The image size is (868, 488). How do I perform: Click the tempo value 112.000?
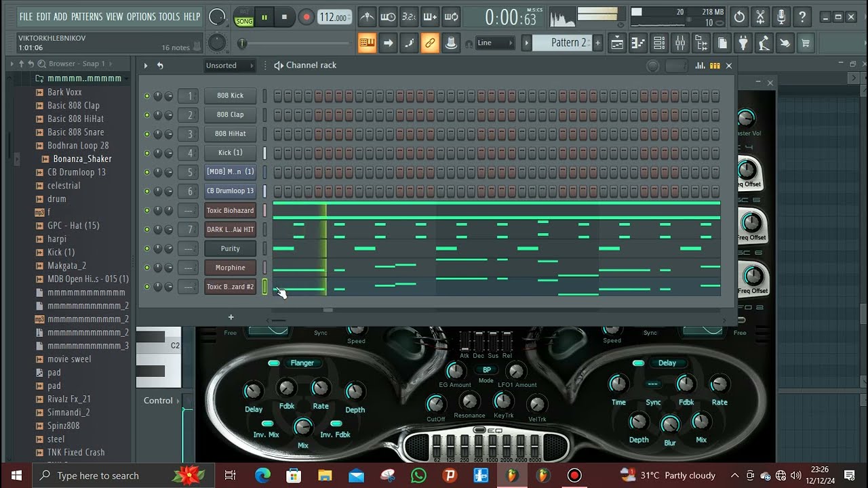pos(334,18)
